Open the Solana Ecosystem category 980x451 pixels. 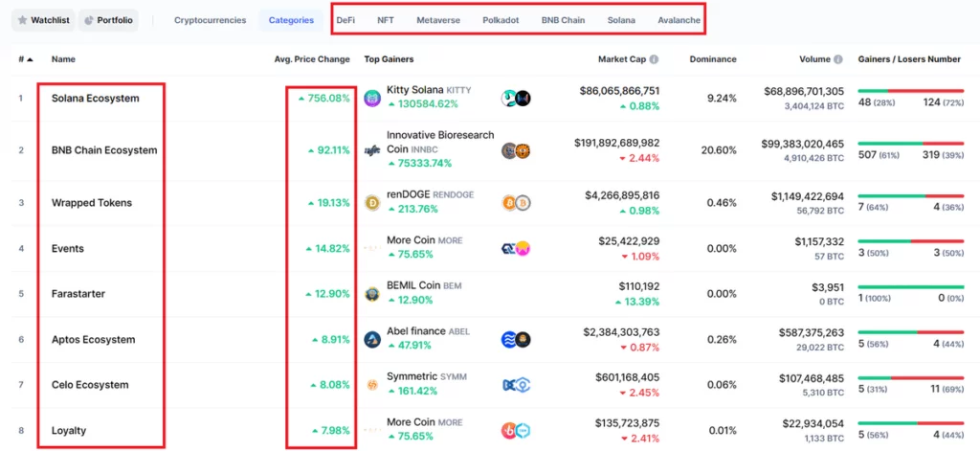click(x=95, y=99)
